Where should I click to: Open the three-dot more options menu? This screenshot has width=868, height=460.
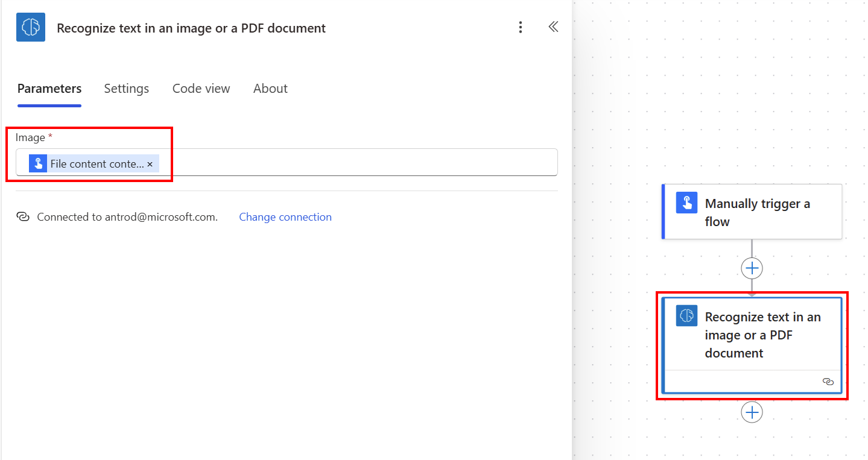520,27
